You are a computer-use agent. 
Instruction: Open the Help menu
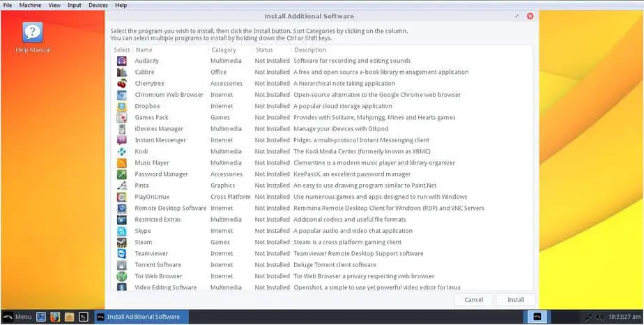click(x=121, y=6)
